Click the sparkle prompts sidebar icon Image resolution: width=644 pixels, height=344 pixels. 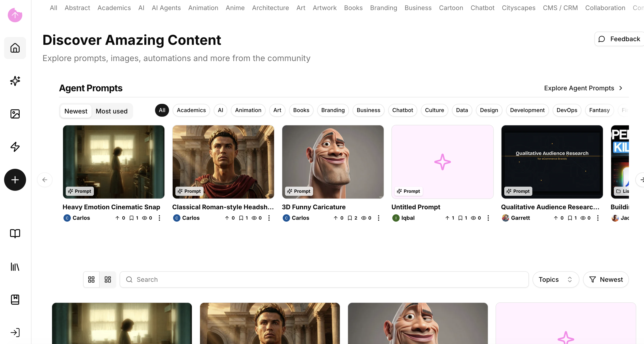click(x=15, y=81)
